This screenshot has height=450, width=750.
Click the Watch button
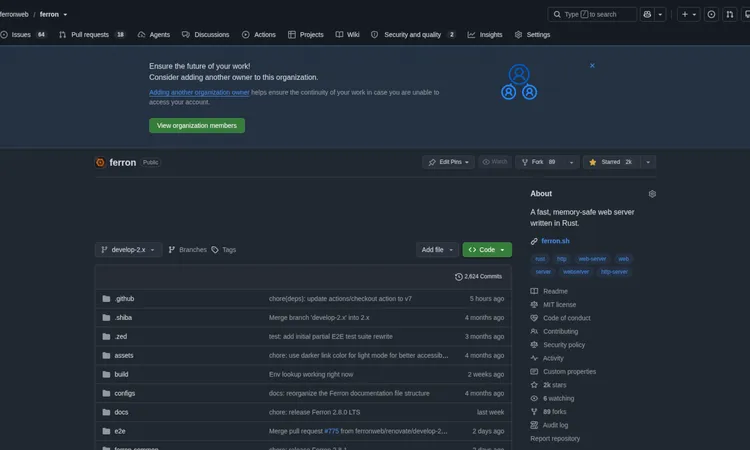coord(495,162)
